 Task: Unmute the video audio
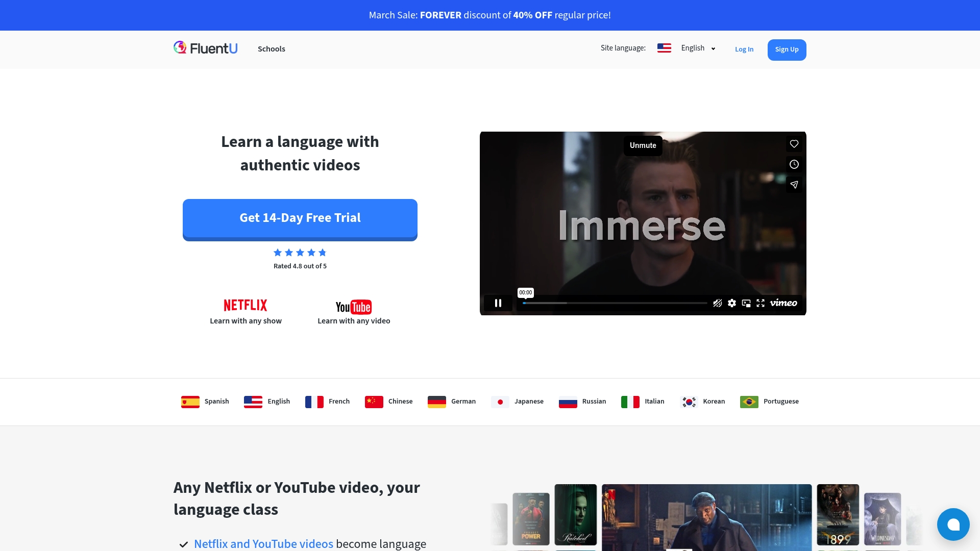(643, 145)
